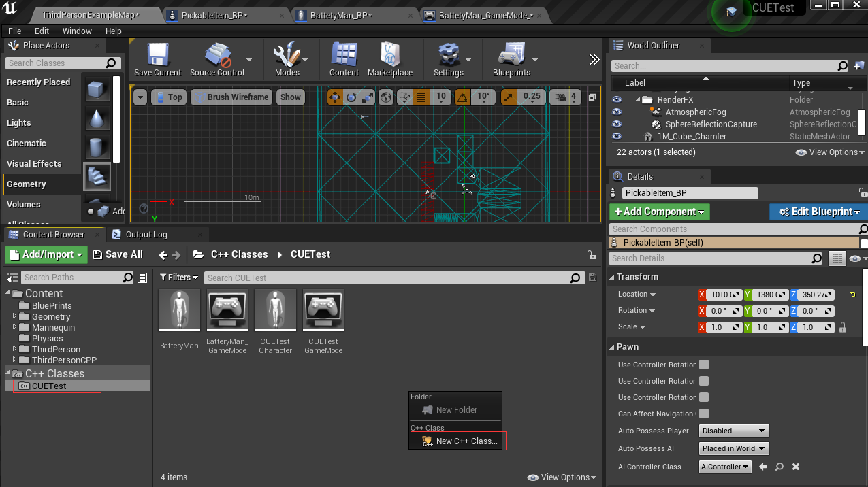Choose New C++ Class from context menu
The image size is (868, 487).
(x=458, y=441)
